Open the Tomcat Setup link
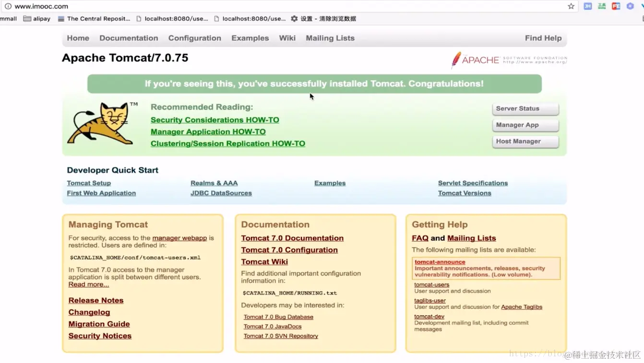The image size is (644, 363). point(89,183)
